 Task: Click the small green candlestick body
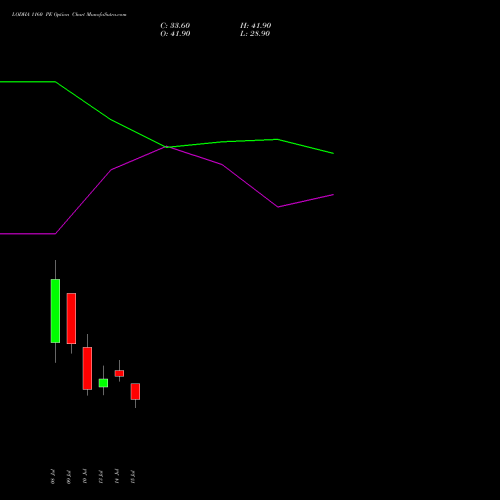pos(103,383)
